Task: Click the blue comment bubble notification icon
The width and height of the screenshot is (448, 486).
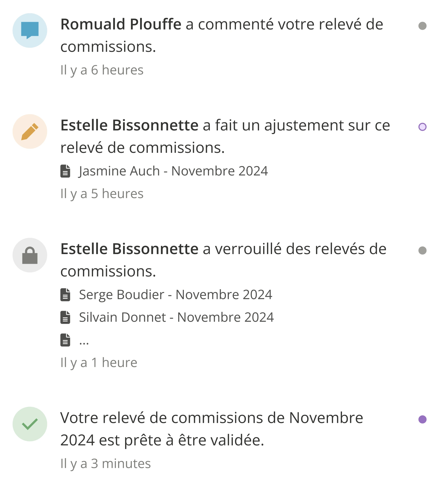Action: pyautogui.click(x=30, y=31)
